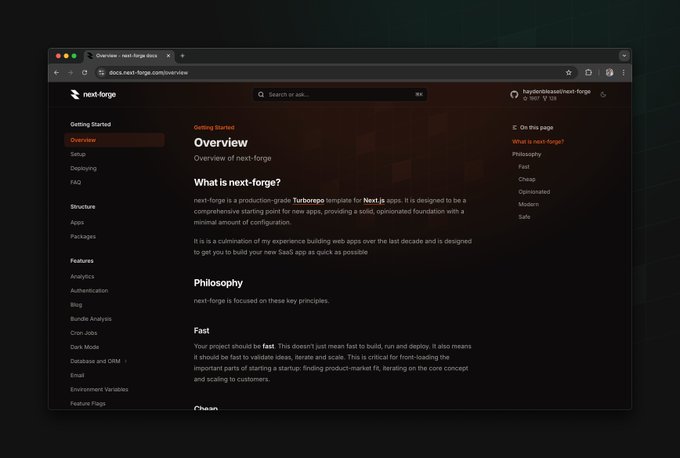This screenshot has height=458, width=680.
Task: Jump to Safe in On this page
Action: [x=524, y=217]
